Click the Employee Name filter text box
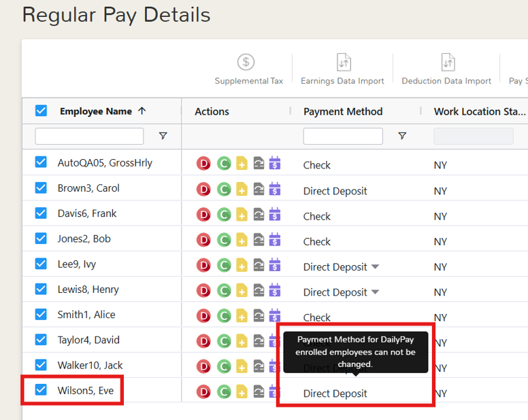The width and height of the screenshot is (528, 420). click(89, 136)
